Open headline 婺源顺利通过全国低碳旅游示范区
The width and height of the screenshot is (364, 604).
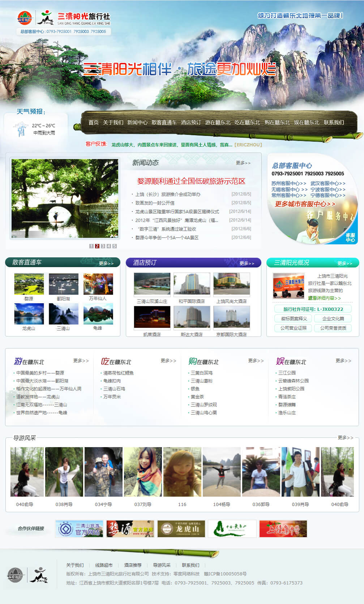[191, 181]
